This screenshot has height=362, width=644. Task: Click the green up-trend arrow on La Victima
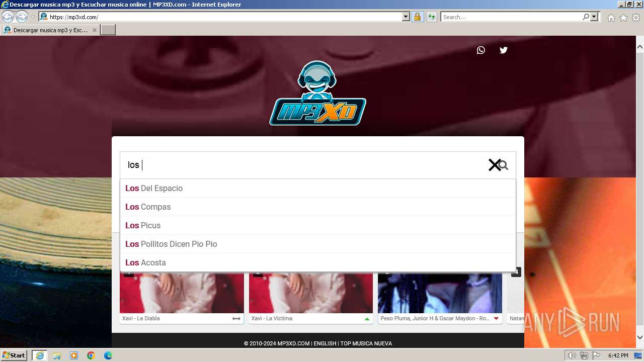(367, 319)
